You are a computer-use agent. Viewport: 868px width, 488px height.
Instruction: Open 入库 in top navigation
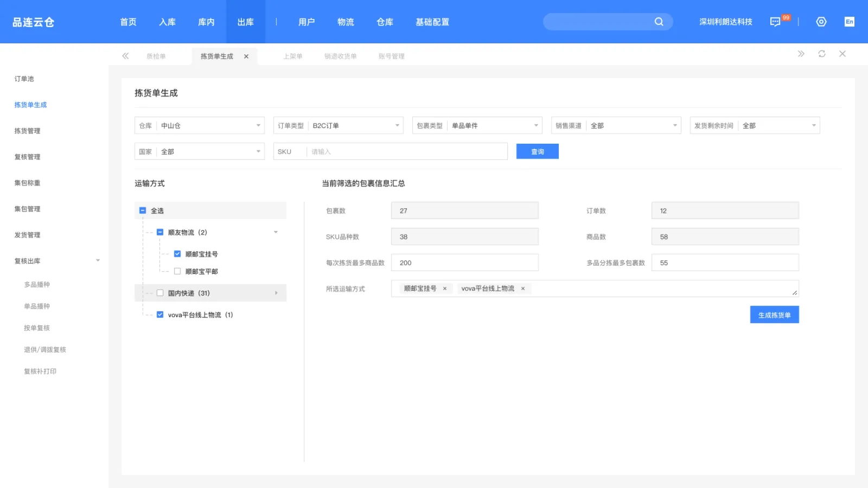click(x=168, y=22)
